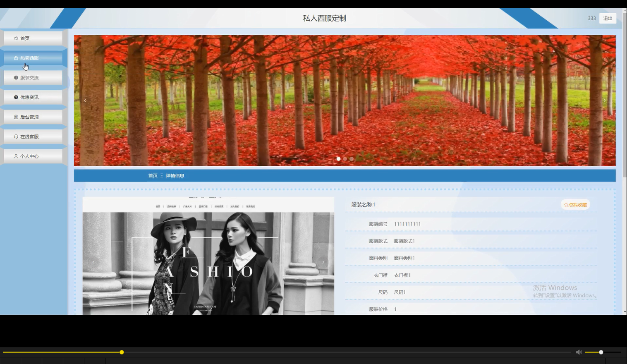Image resolution: width=627 pixels, height=364 pixels.
Task: Click the 个人中心 user profile icon
Action: [x=15, y=156]
